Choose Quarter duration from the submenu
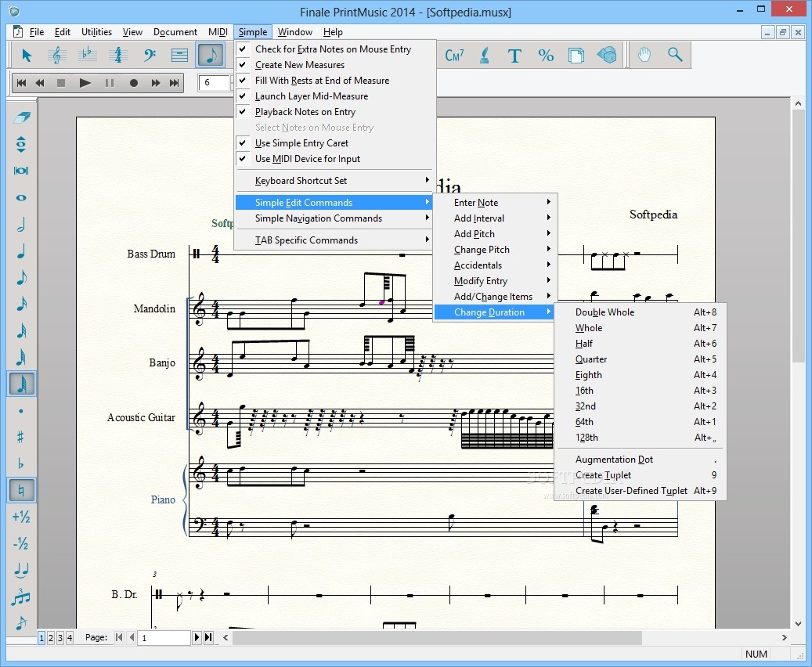The width and height of the screenshot is (812, 667). [x=640, y=359]
